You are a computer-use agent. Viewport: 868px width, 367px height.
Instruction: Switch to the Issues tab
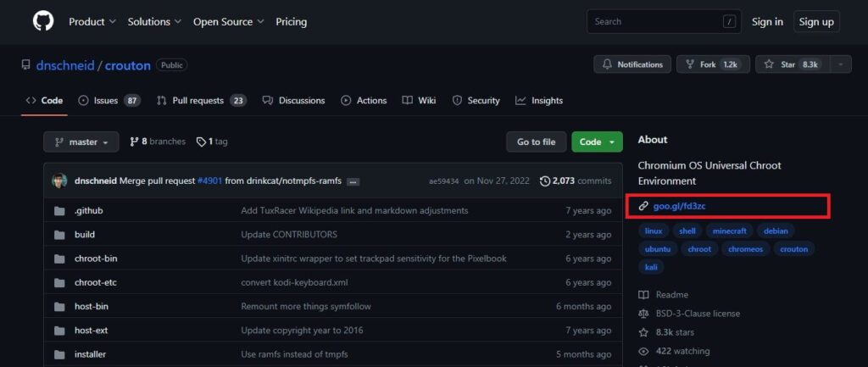coord(109,100)
